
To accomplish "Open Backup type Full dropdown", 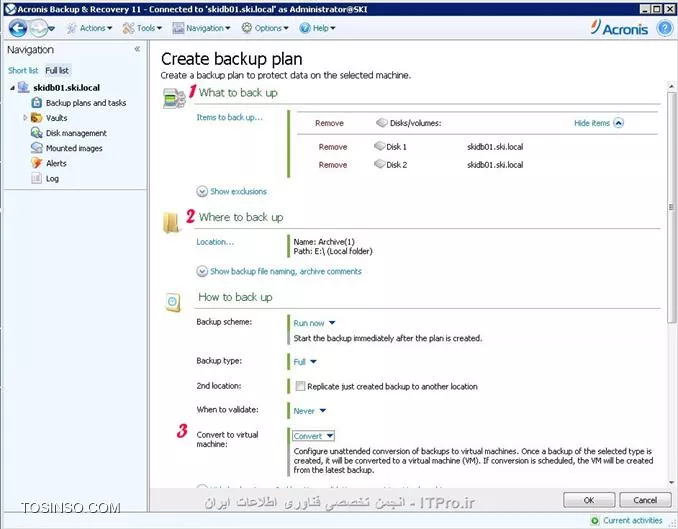I will click(x=305, y=362).
